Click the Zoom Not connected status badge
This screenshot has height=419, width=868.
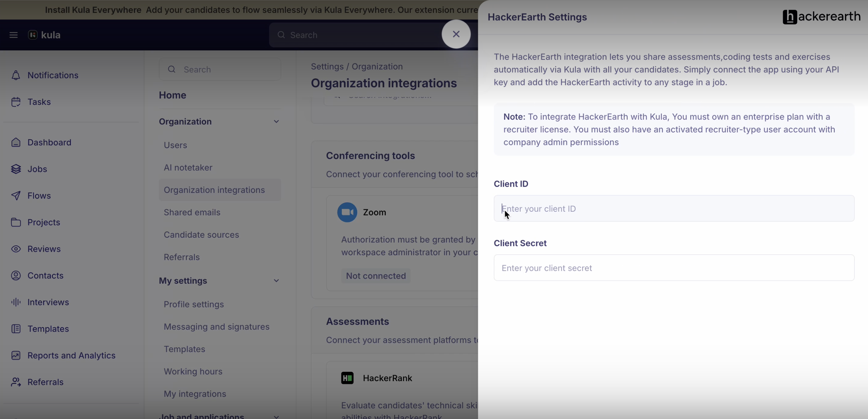(376, 276)
